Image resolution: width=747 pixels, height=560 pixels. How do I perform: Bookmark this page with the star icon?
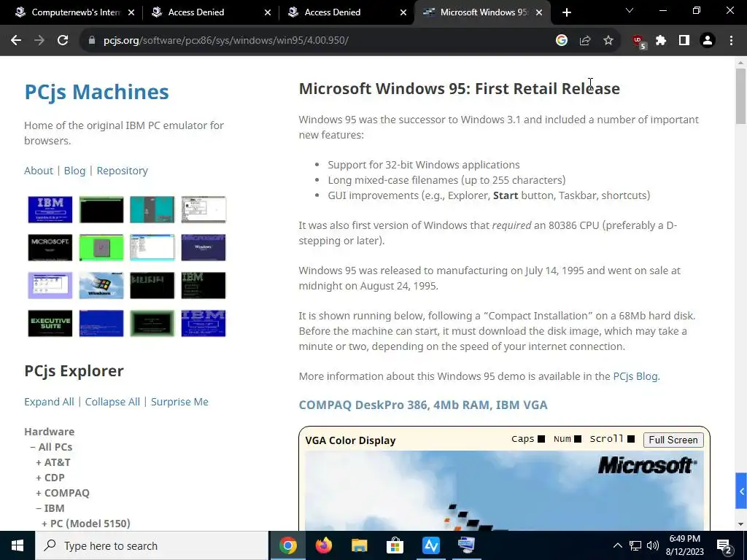pos(608,41)
